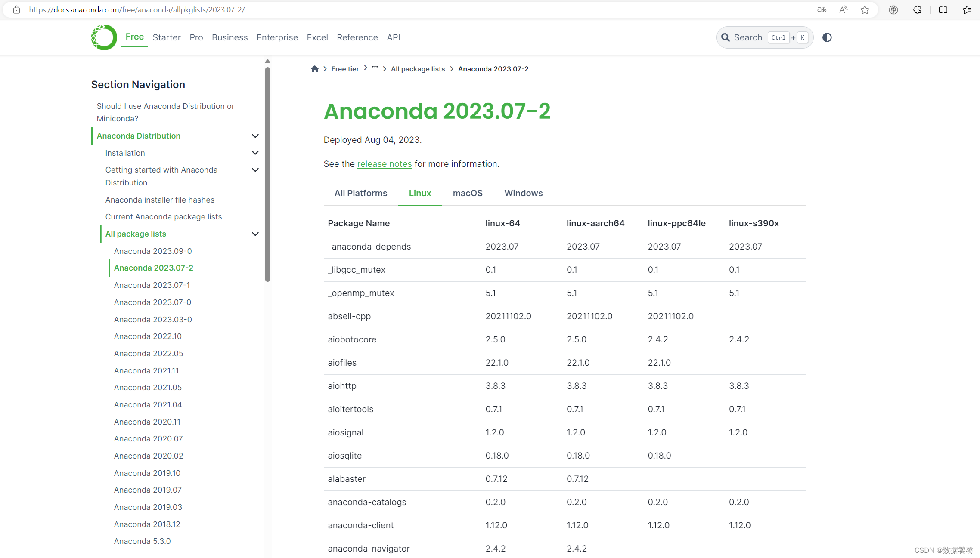Toggle the dark/light theme switch icon
The image size is (980, 558).
coord(827,37)
